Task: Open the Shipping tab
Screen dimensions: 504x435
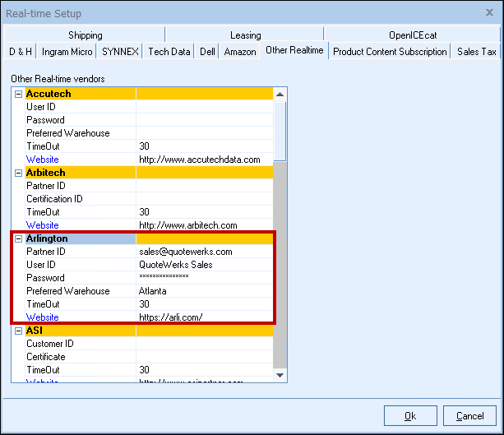Action: point(86,35)
